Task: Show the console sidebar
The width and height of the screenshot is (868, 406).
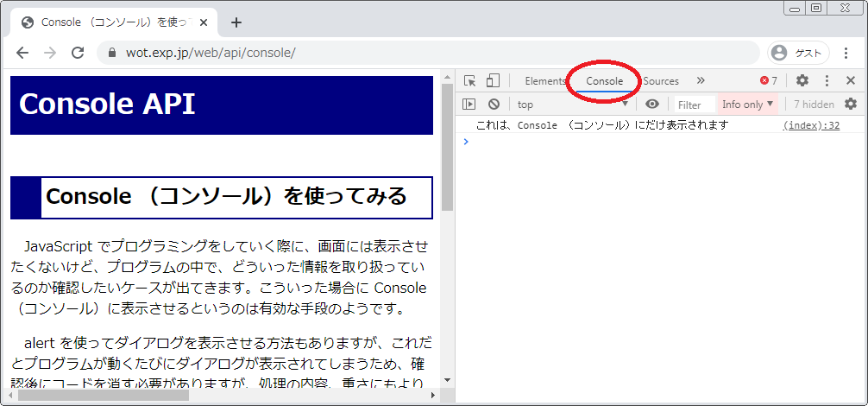Action: [x=469, y=105]
